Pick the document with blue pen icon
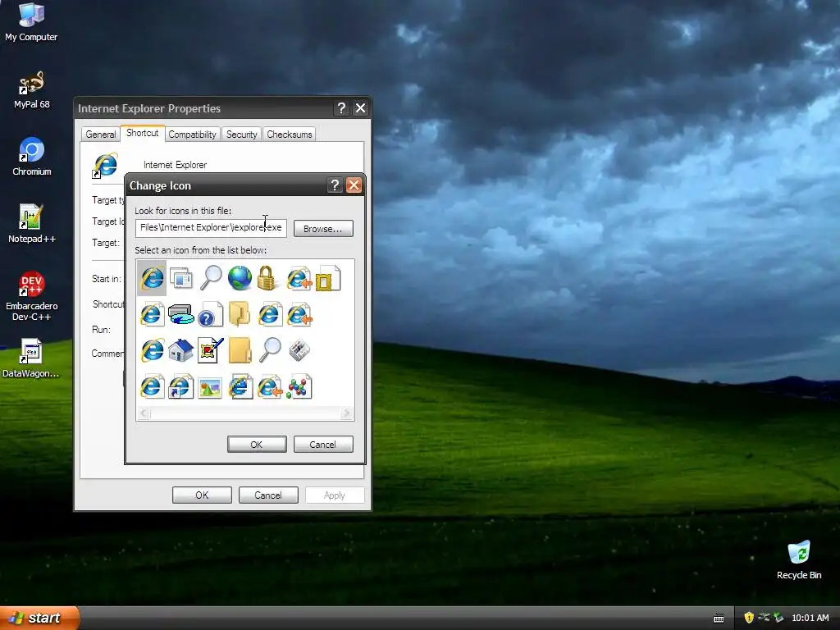Image resolution: width=840 pixels, height=630 pixels. pyautogui.click(x=211, y=350)
